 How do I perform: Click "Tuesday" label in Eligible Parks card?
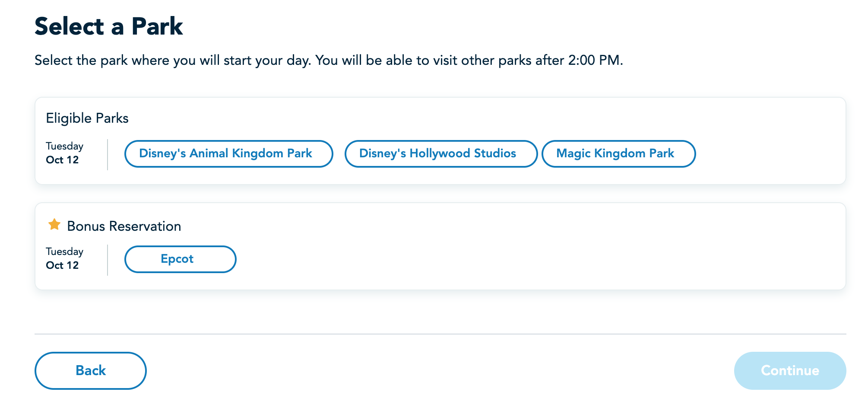click(x=64, y=146)
